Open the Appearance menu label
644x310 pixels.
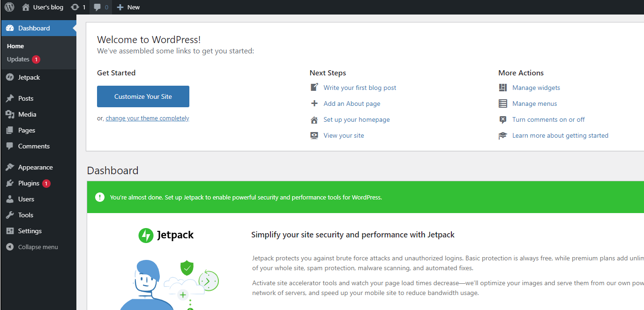[36, 167]
